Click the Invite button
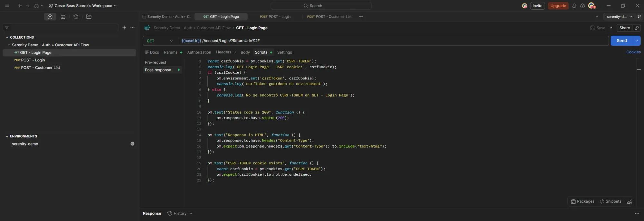 (537, 6)
